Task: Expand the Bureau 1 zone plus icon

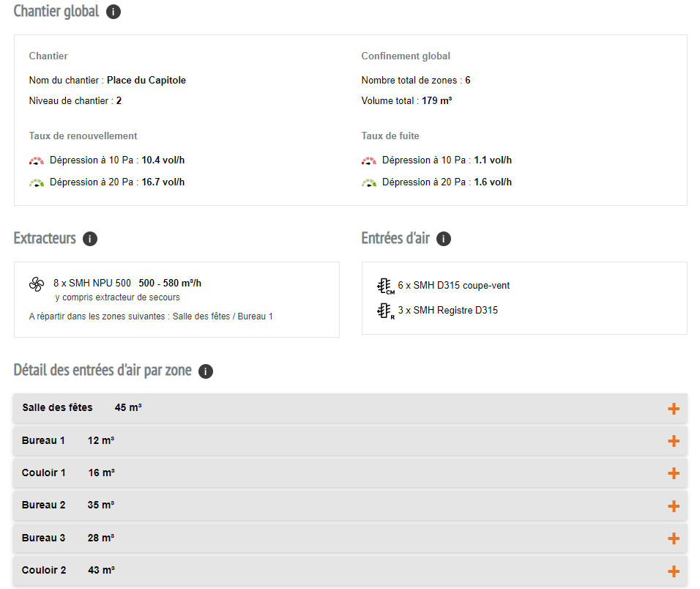Action: pos(674,441)
